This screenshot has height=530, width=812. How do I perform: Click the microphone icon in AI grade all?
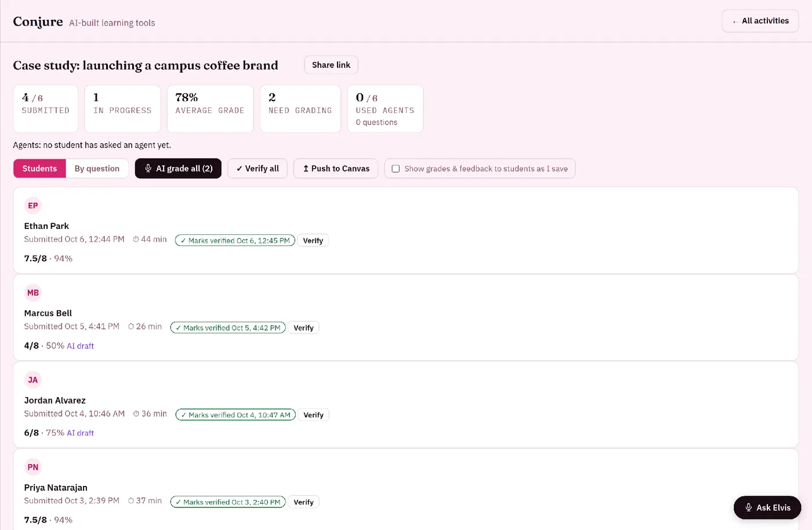click(x=148, y=168)
